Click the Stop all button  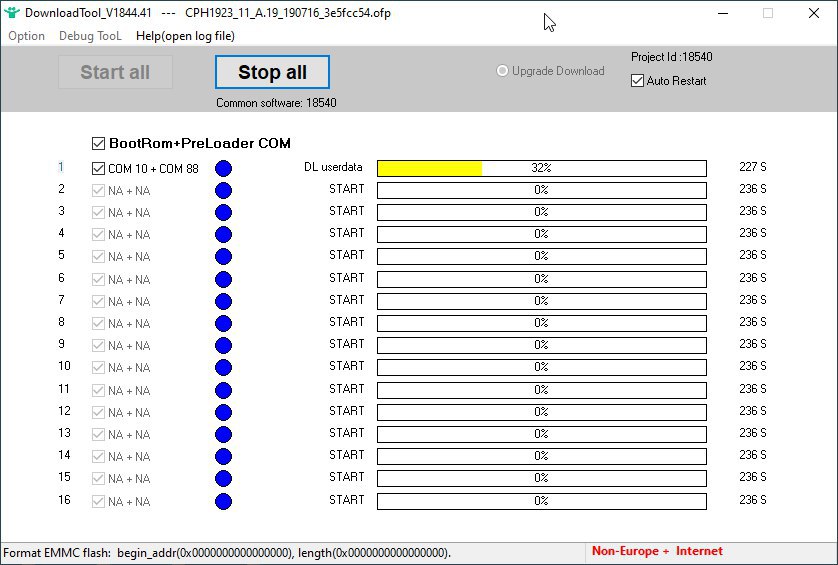272,72
